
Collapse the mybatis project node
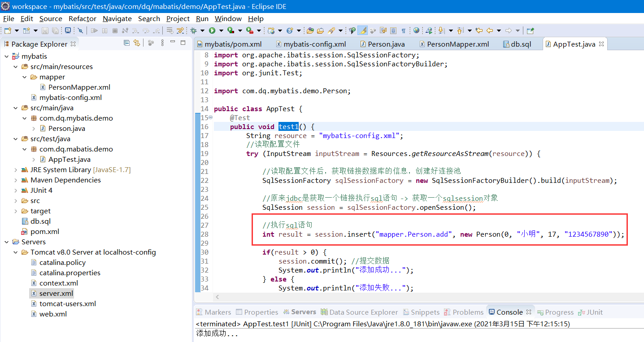[6, 56]
